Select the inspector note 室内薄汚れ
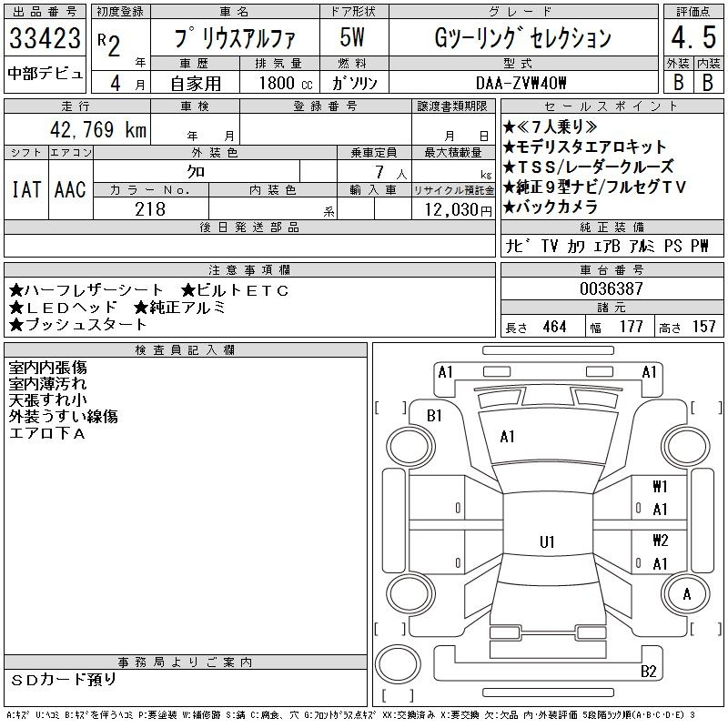Screen dimensions: 728x728 point(48,384)
